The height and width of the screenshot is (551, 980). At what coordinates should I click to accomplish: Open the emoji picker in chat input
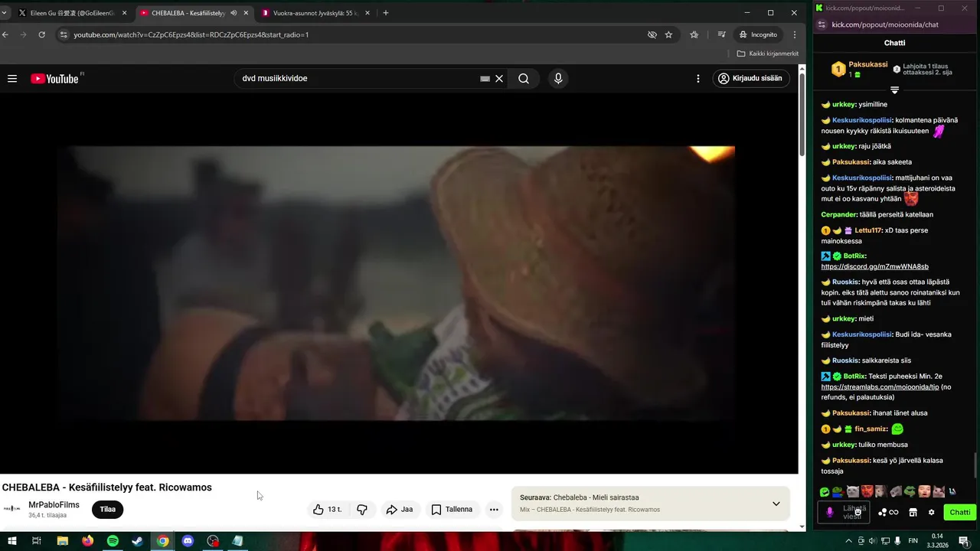coord(857,512)
